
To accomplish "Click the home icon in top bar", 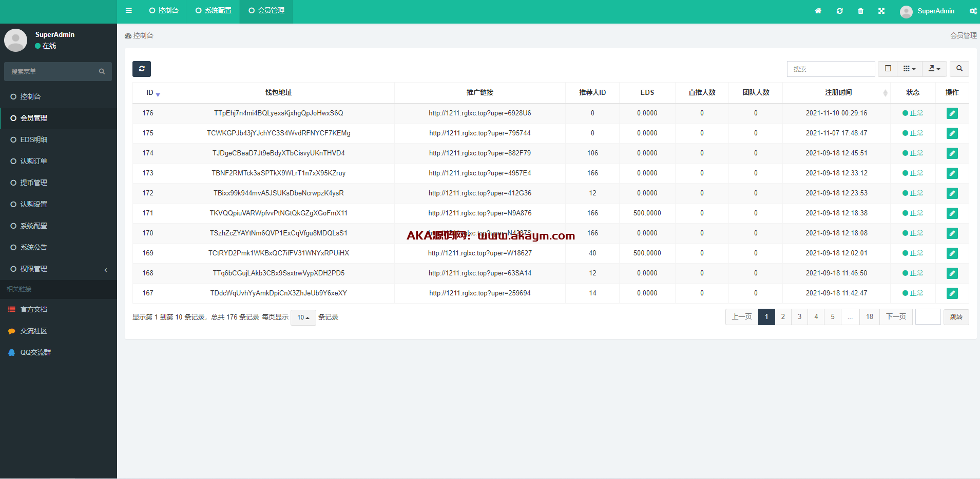I will 818,11.
